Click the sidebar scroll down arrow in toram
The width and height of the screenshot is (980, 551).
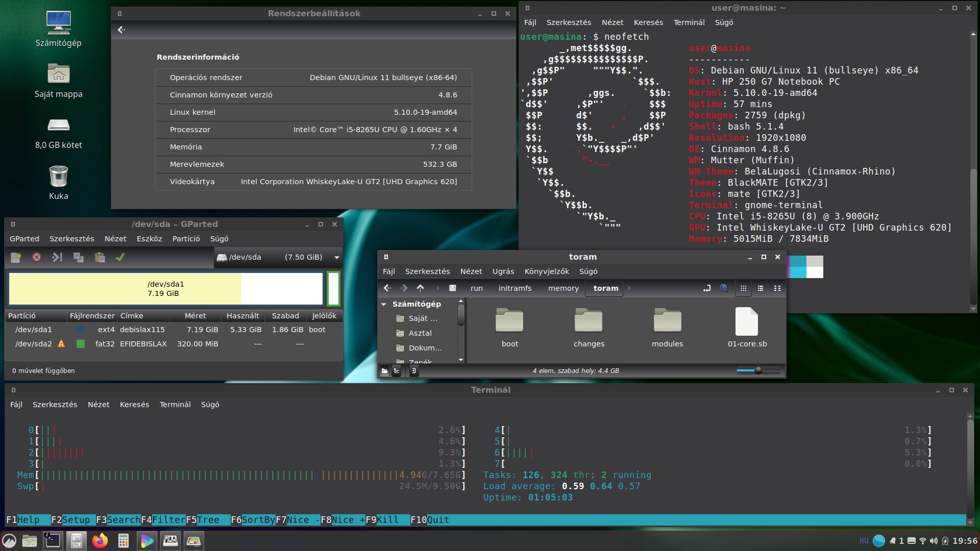coord(461,360)
